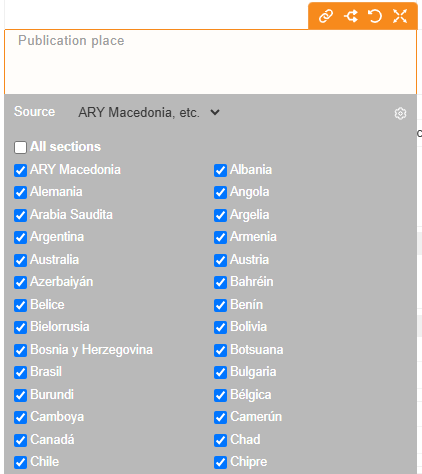This screenshot has width=422, height=474.
Task: Uncheck the Azerbaiyán option
Action: 20,282
